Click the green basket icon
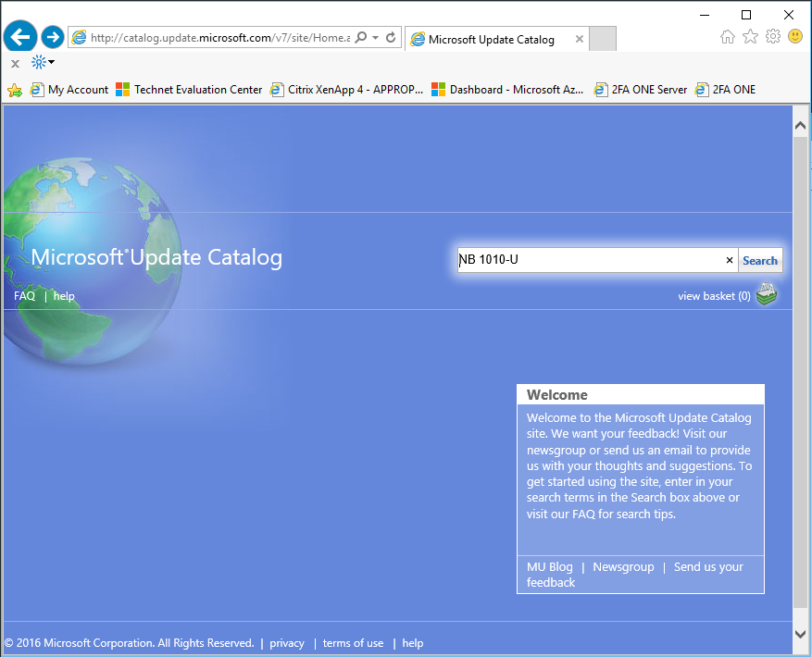The image size is (812, 657). tap(767, 294)
